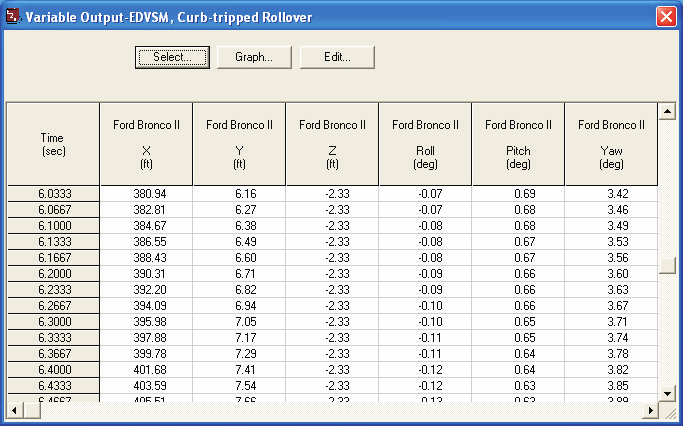Click X cell value 401.68
Image resolution: width=683 pixels, height=426 pixels.
click(x=146, y=370)
